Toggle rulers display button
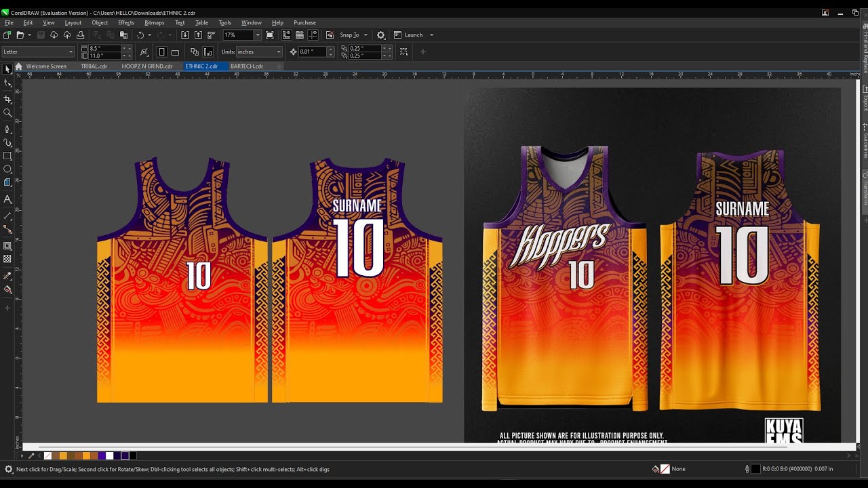 click(x=286, y=35)
